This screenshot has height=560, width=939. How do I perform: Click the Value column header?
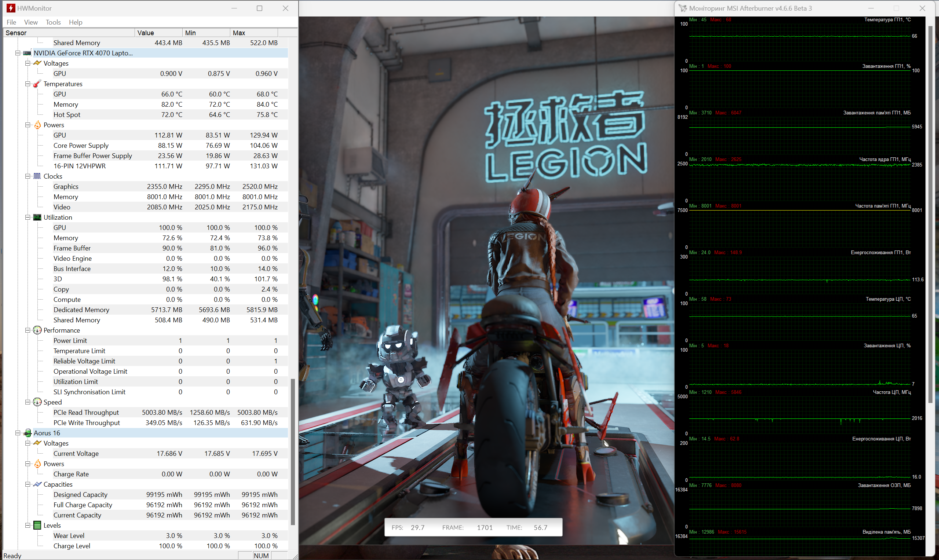tap(158, 33)
